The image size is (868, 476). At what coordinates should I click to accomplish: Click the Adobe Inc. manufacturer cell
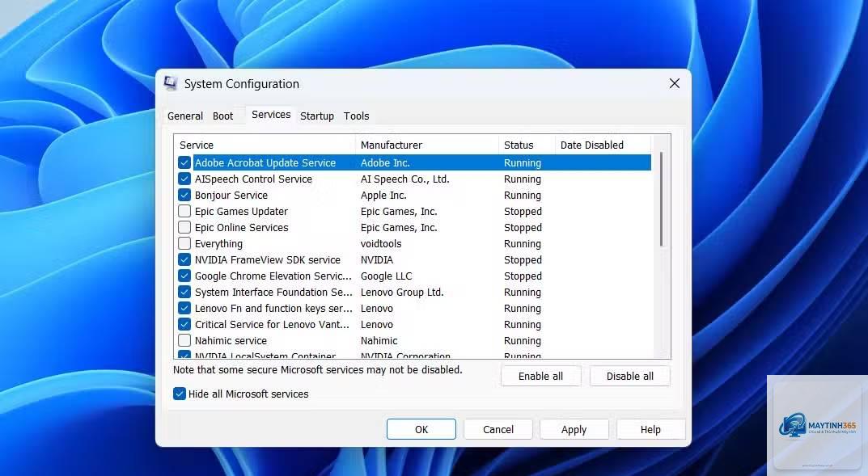click(385, 162)
